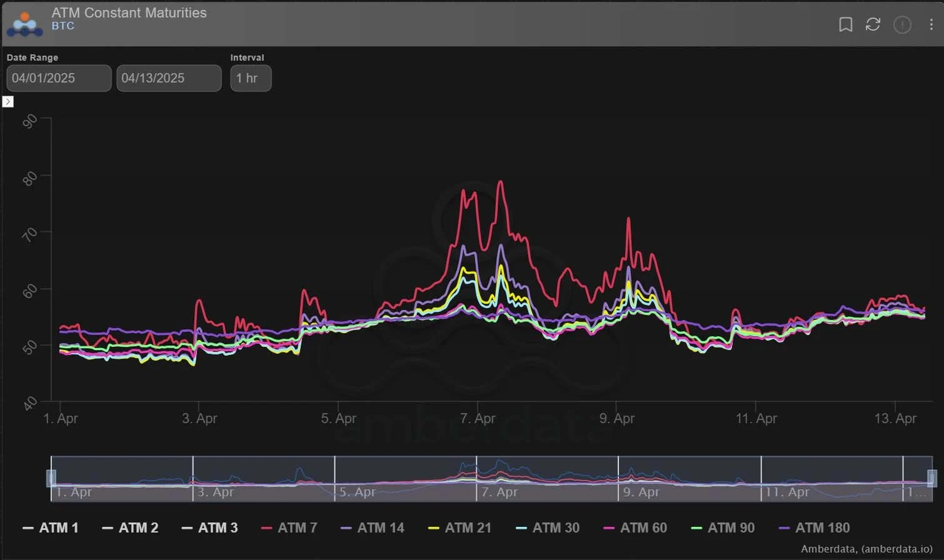Image resolution: width=944 pixels, height=560 pixels.
Task: Hide the ATM 7 series
Action: (x=289, y=528)
